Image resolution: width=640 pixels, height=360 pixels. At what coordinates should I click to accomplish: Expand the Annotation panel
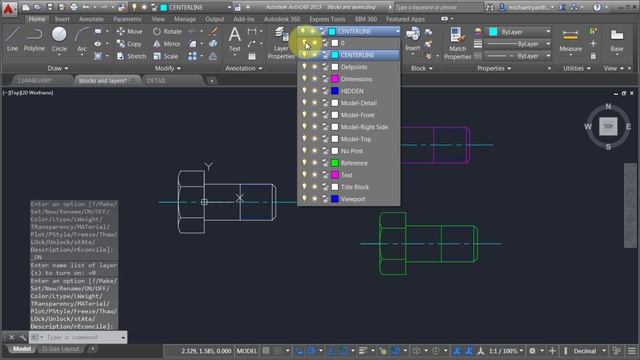point(244,68)
